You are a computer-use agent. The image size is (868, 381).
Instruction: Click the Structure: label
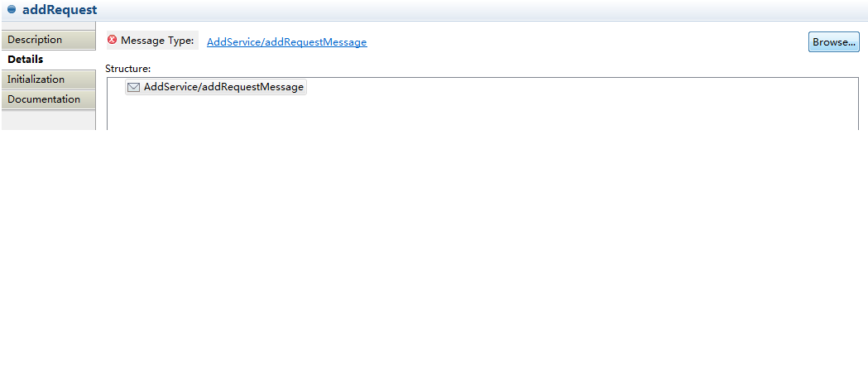[x=128, y=69]
